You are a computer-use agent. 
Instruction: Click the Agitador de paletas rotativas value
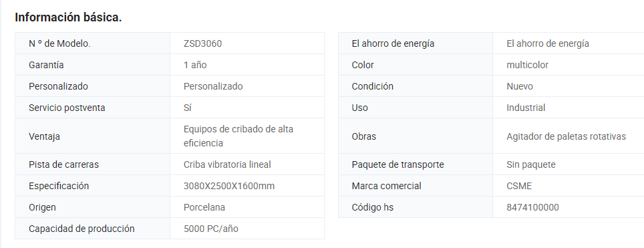(x=567, y=136)
